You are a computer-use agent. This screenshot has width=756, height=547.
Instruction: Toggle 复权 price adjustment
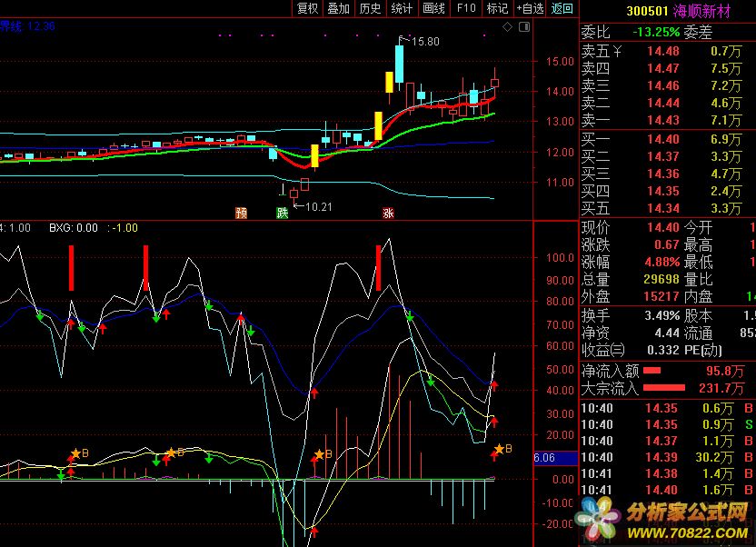[308, 8]
